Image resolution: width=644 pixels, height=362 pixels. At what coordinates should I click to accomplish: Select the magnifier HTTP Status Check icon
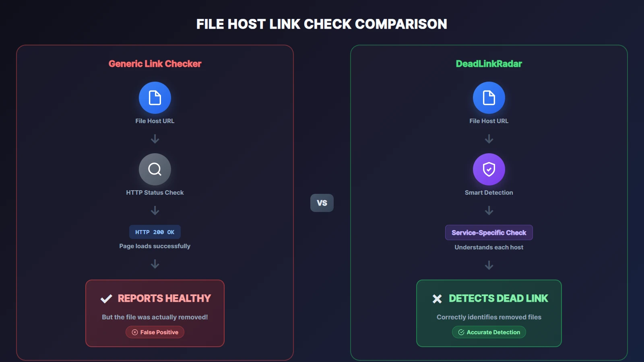pos(155,169)
